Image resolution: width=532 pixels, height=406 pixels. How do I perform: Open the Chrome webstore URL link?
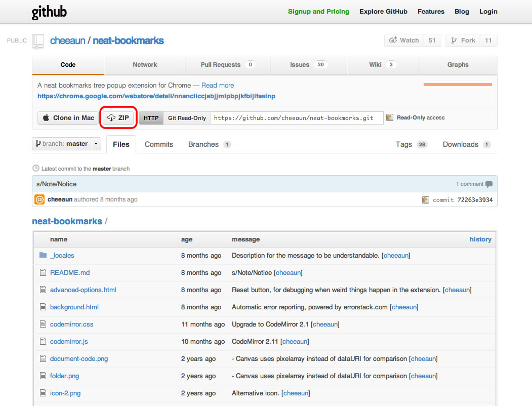coord(156,96)
